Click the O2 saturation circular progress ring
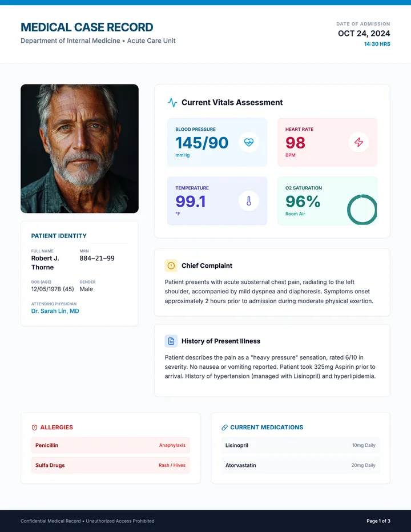411x532 pixels. tap(362, 209)
